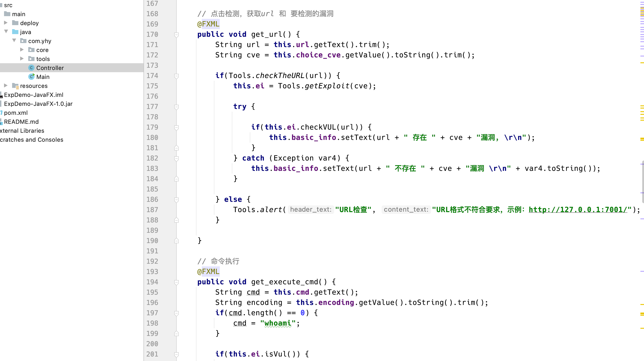The image size is (644, 361).
Task: Click the "whoami" string literal
Action: coord(278,323)
